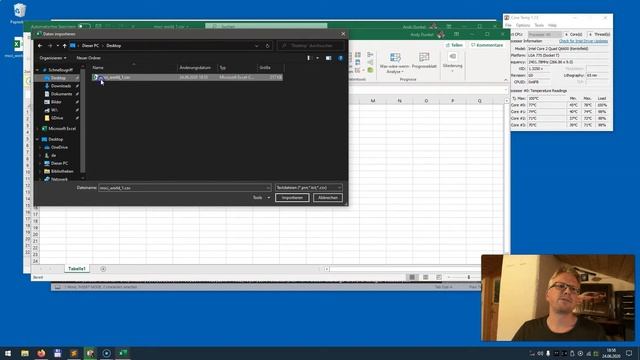Image resolution: width=640 pixels, height=360 pixels.
Task: Collapse the Schnellzugriff tree node
Action: [38, 70]
